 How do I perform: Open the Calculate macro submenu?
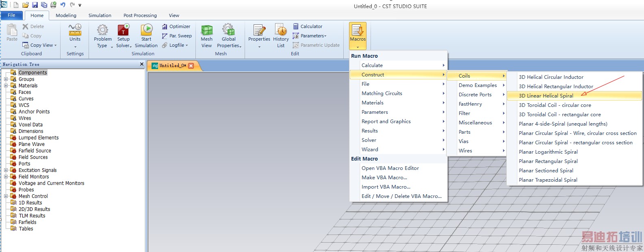(x=398, y=65)
